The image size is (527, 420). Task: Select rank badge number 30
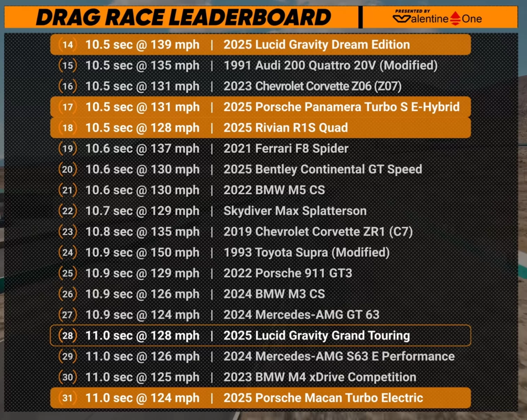coord(68,377)
